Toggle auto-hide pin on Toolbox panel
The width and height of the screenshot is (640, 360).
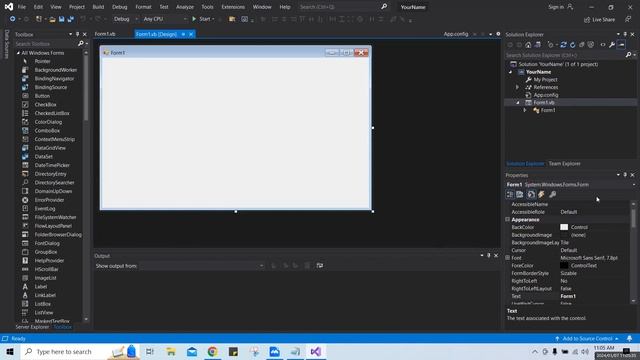[x=78, y=35]
